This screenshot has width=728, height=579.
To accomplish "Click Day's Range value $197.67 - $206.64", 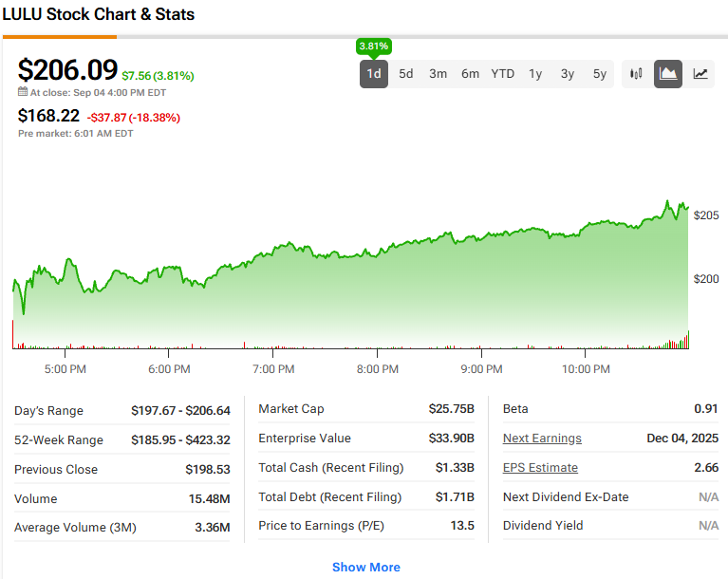I will coord(180,410).
